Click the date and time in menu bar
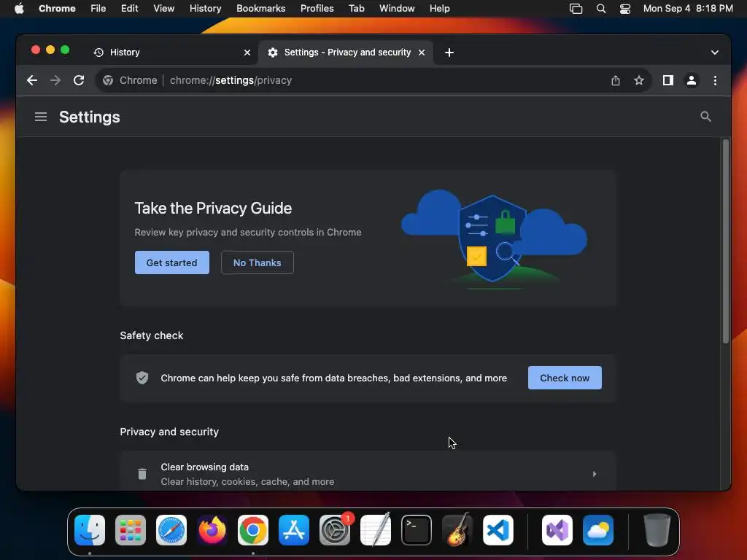Viewport: 747px width, 560px height. (x=688, y=9)
